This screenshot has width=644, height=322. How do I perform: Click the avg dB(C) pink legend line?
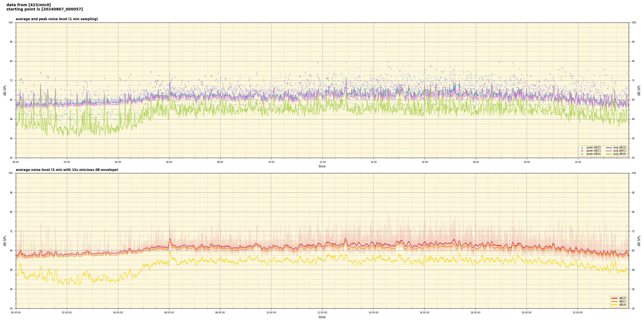609,151
